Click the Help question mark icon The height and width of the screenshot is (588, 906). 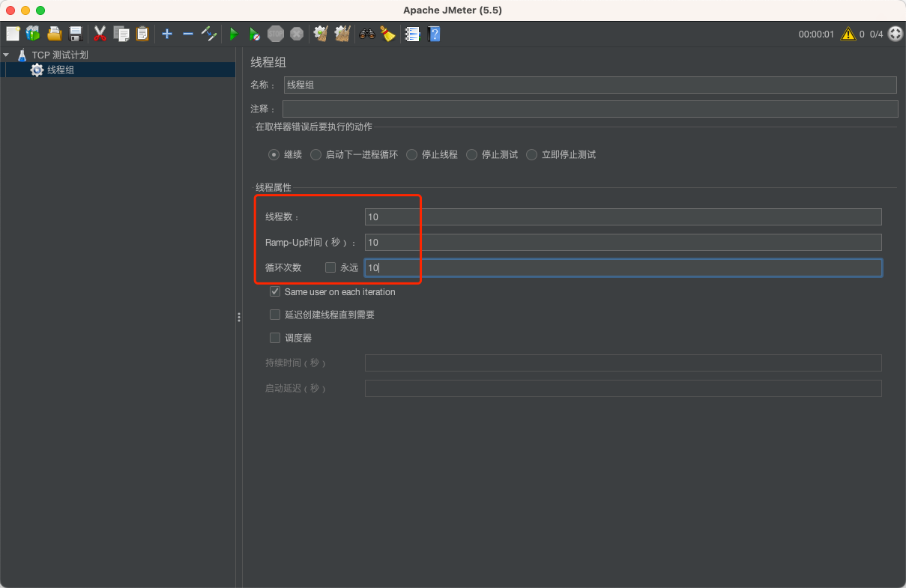[x=434, y=34]
